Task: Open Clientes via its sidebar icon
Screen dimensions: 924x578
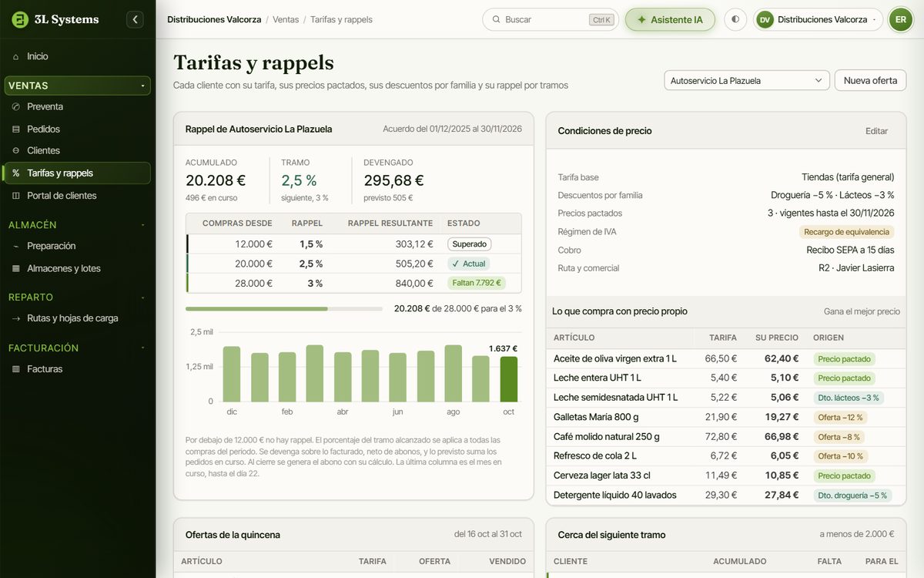Action: 16,150
